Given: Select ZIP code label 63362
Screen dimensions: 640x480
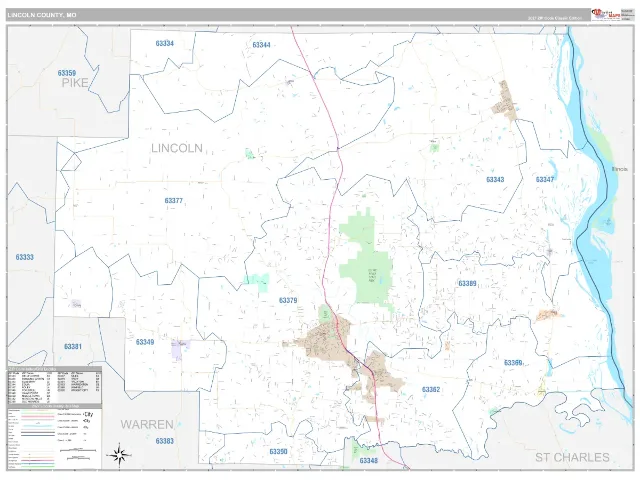Looking at the screenshot, I should (431, 389).
